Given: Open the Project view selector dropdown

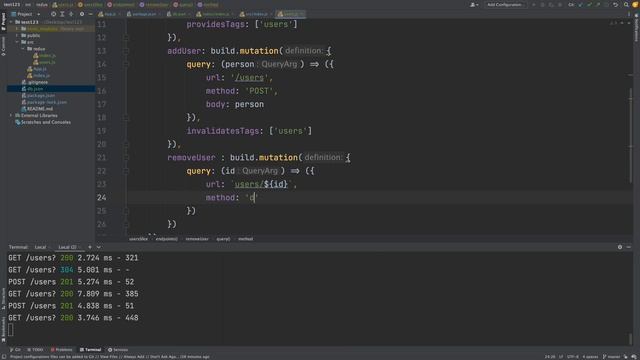Looking at the screenshot, I should click(x=28, y=14).
